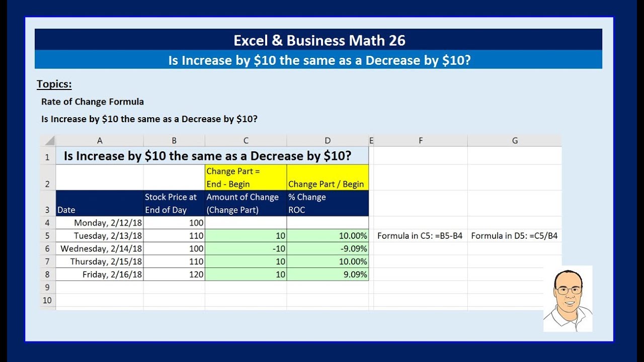Select column F header

(421, 140)
